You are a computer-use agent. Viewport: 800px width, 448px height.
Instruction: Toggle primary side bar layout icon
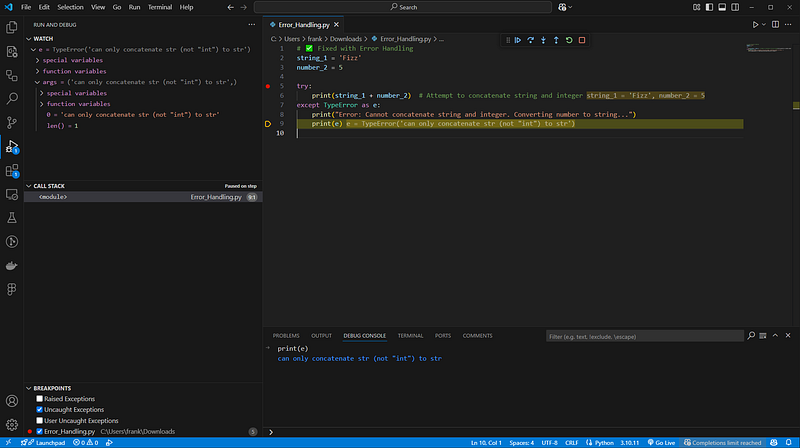point(709,7)
